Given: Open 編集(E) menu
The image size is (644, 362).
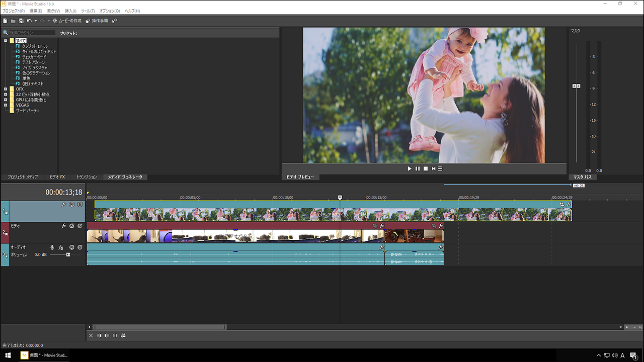Looking at the screenshot, I should click(36, 11).
